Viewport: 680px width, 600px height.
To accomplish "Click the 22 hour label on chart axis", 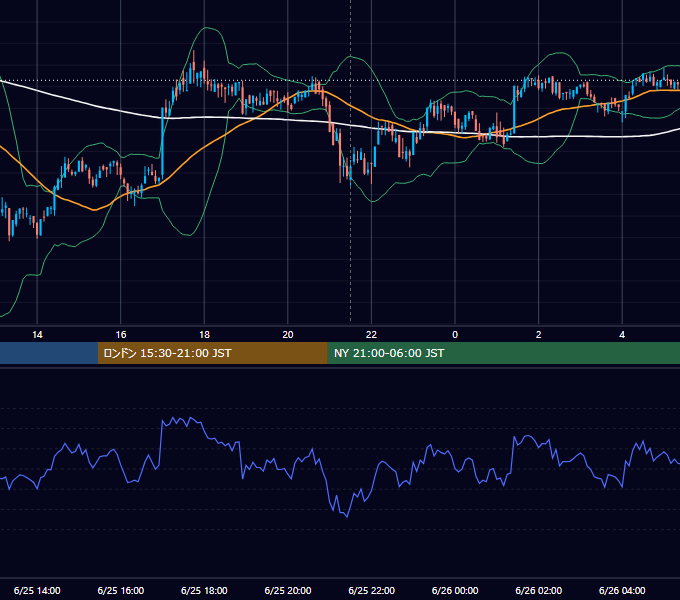I will tap(371, 335).
